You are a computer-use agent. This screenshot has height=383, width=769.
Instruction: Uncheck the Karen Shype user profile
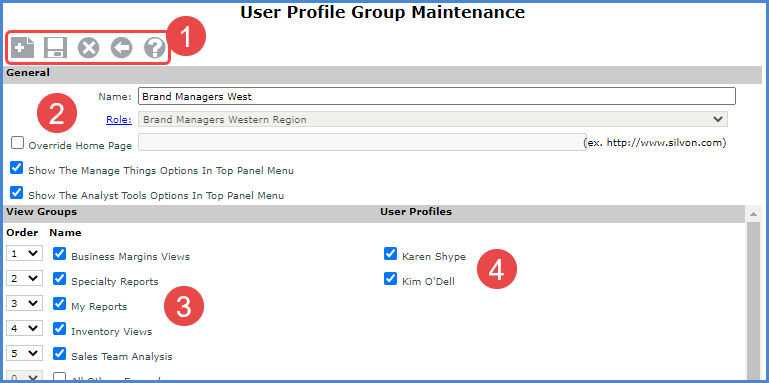click(x=390, y=254)
